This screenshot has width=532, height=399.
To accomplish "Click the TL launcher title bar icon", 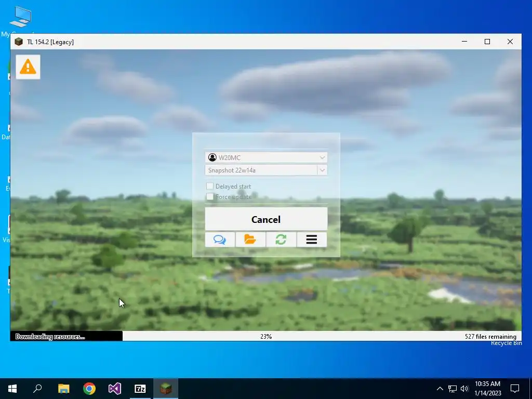I will [19, 42].
